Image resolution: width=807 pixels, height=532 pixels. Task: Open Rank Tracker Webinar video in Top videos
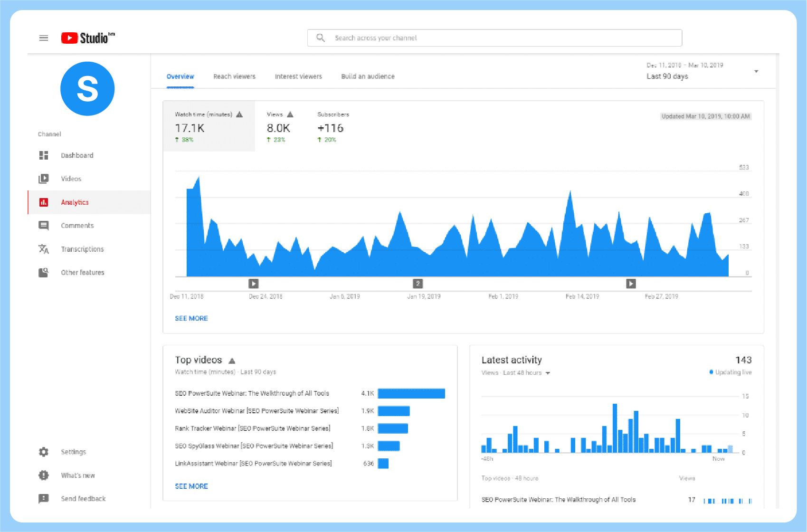pos(252,428)
